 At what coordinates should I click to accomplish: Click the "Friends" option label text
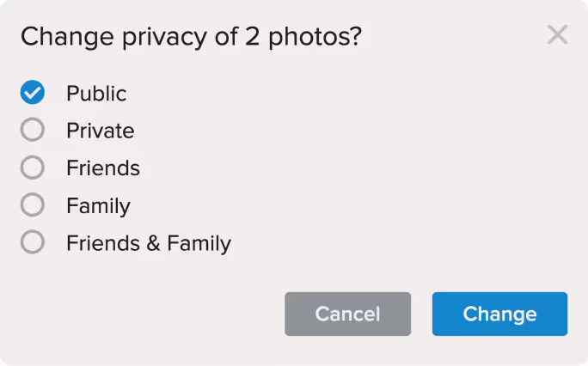103,168
